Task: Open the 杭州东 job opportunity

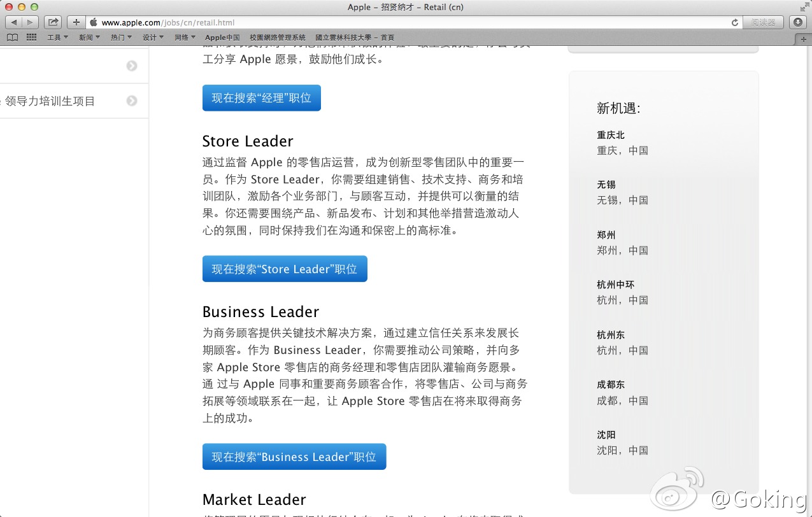Action: [x=611, y=335]
